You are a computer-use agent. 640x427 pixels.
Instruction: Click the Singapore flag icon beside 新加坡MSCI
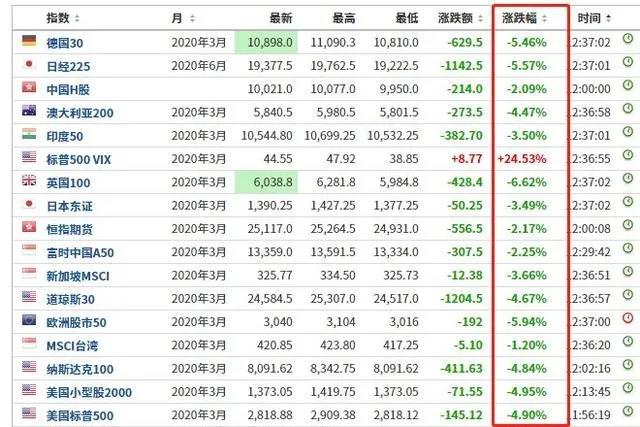pyautogui.click(x=29, y=273)
